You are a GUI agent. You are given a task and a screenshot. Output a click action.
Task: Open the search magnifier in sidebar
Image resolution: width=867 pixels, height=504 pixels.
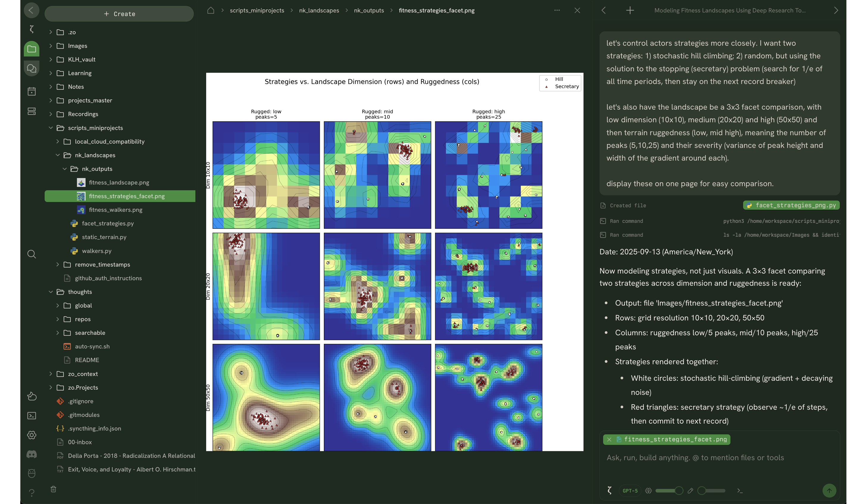(31, 254)
